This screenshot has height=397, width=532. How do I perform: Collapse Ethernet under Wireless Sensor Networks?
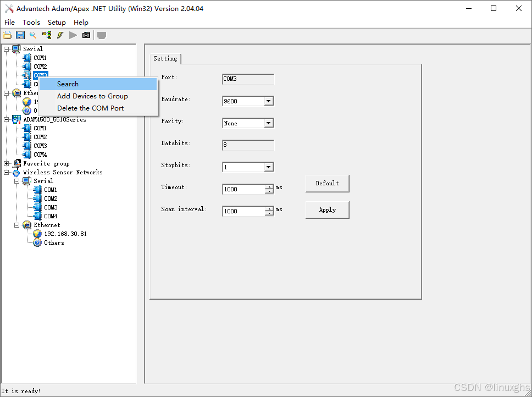pyautogui.click(x=16, y=225)
